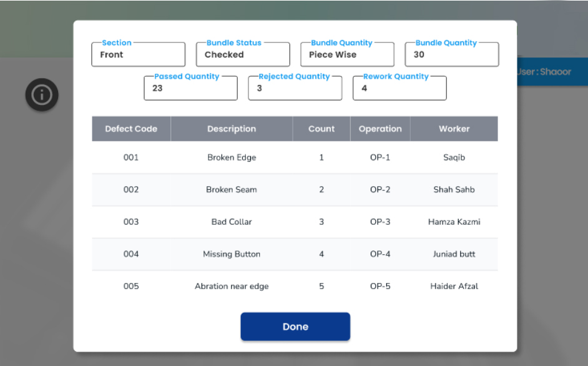Select defect code 005 cell
Screen dimensions: 588x366
(131, 287)
